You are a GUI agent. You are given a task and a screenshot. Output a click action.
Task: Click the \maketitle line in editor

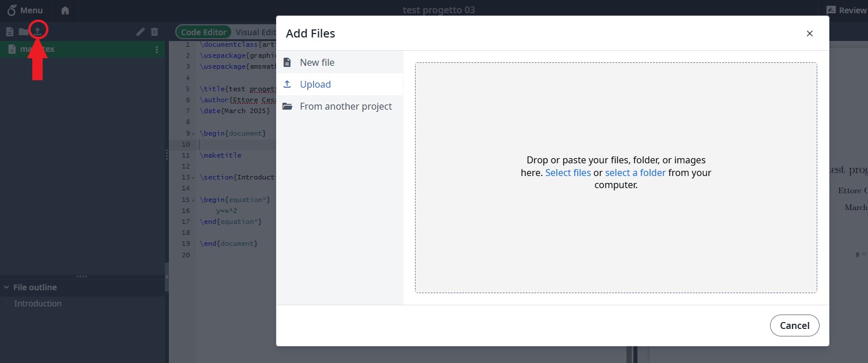221,155
